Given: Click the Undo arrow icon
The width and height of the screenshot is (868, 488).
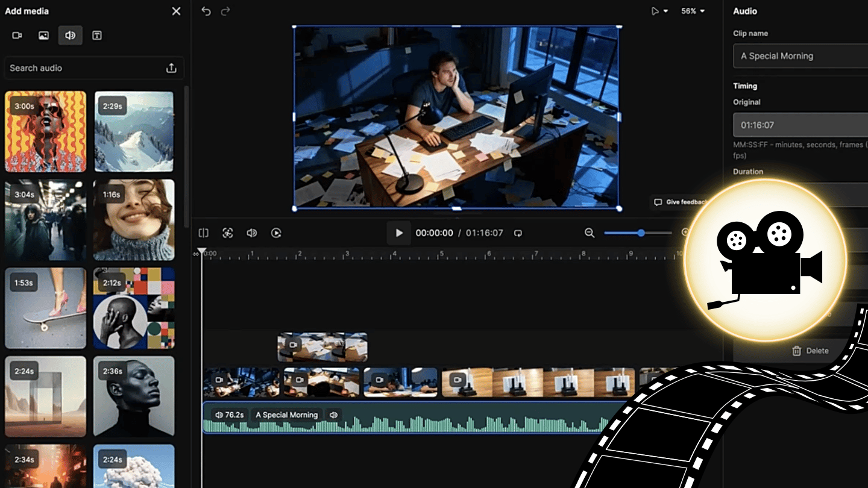Looking at the screenshot, I should [x=206, y=11].
